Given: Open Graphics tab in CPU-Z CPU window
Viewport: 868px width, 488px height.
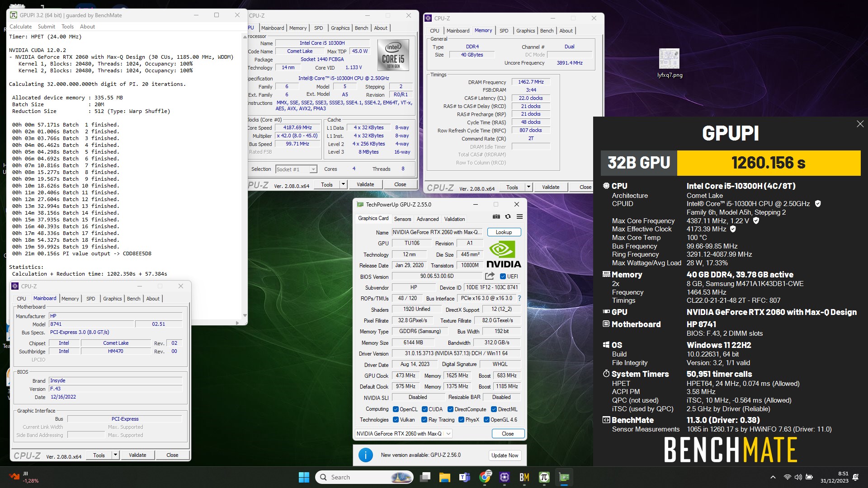Looking at the screenshot, I should (x=340, y=28).
